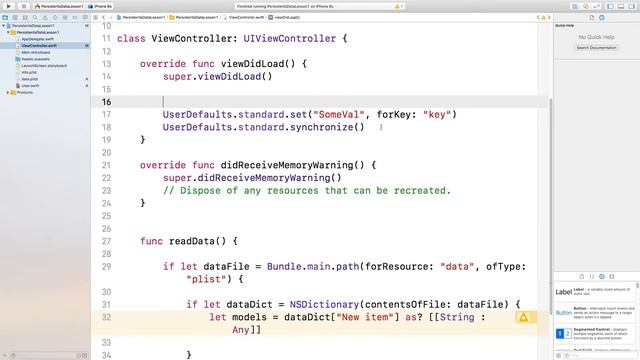Open viewDidLoad() breadcrumb in jump bar
Screen dimensions: 640x360
pos(284,18)
